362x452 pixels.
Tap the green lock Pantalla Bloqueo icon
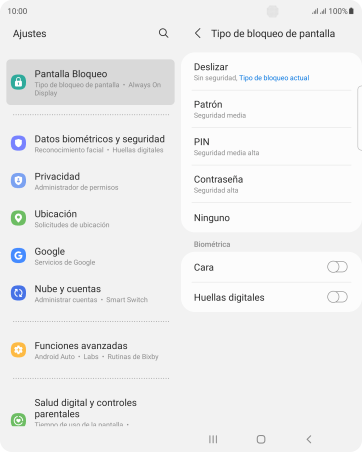(x=19, y=82)
